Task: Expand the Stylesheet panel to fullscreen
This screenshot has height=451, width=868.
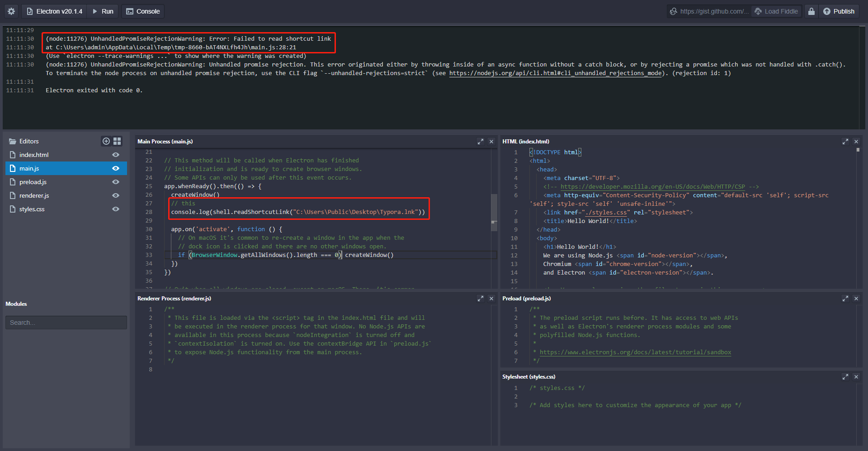Action: 845,376
